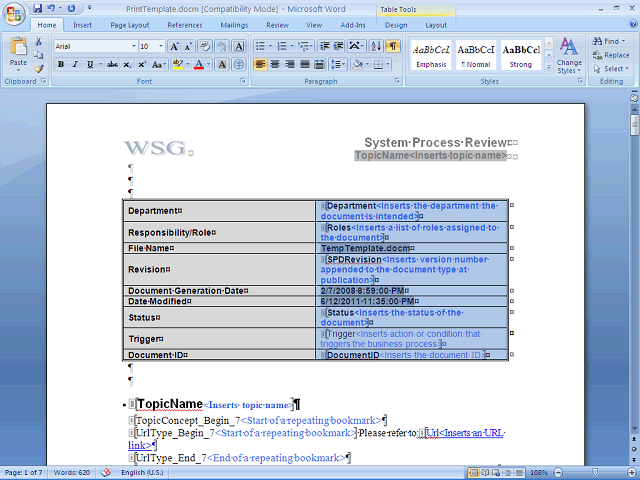Click the 108% zoom level
The image size is (640, 480).
pyautogui.click(x=539, y=473)
